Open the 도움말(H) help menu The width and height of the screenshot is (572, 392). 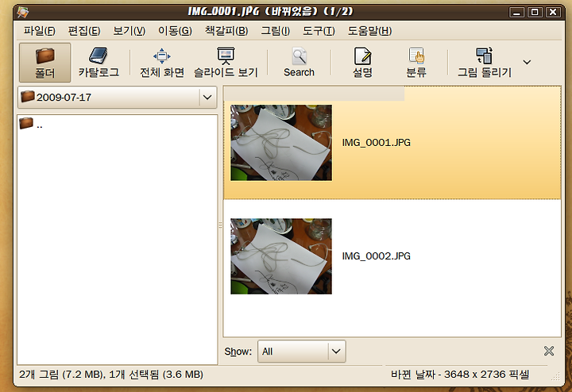[369, 31]
